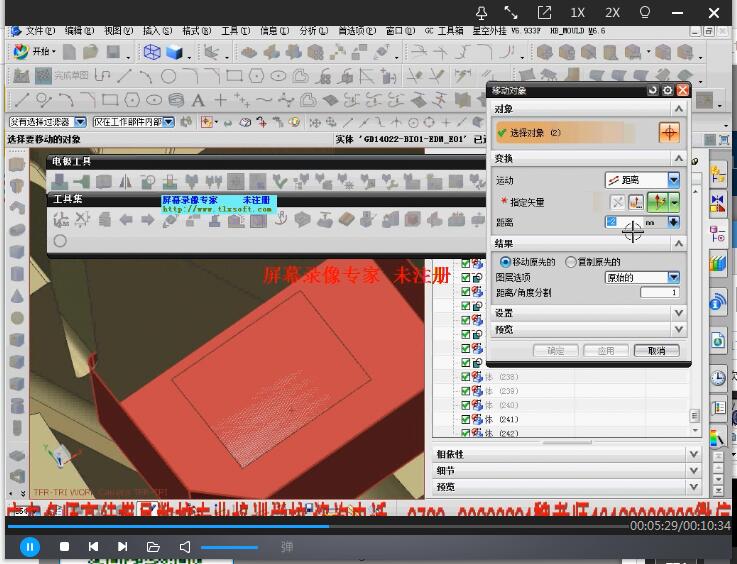Click the mirror icon in 电极工具 toolbar

(125, 181)
